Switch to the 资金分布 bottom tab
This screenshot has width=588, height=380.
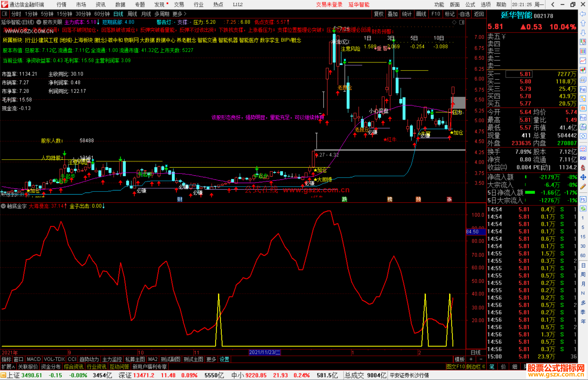click(51, 367)
